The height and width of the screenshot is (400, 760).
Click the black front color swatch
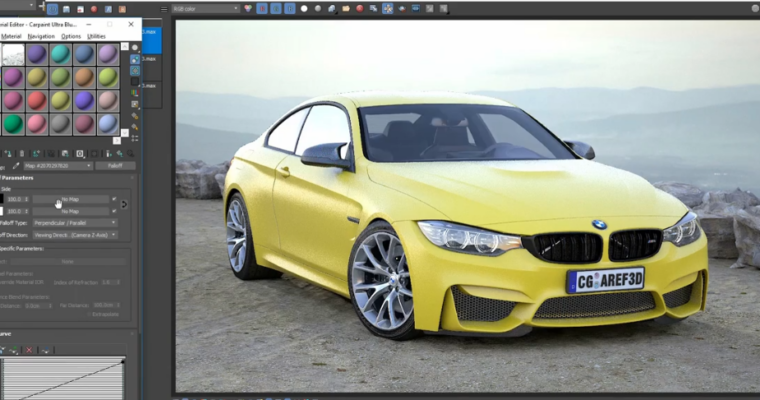tap(1, 199)
